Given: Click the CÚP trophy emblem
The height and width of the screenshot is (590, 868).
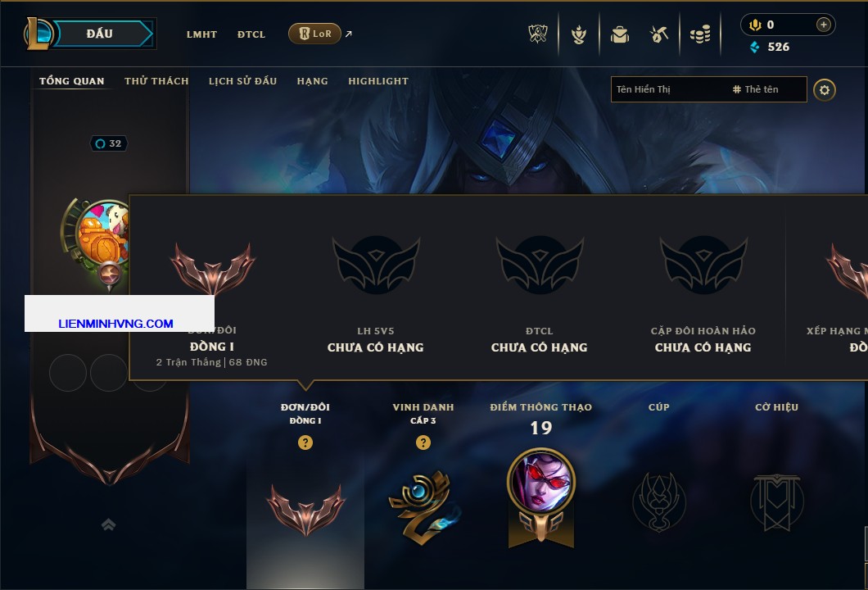Looking at the screenshot, I should (x=658, y=502).
